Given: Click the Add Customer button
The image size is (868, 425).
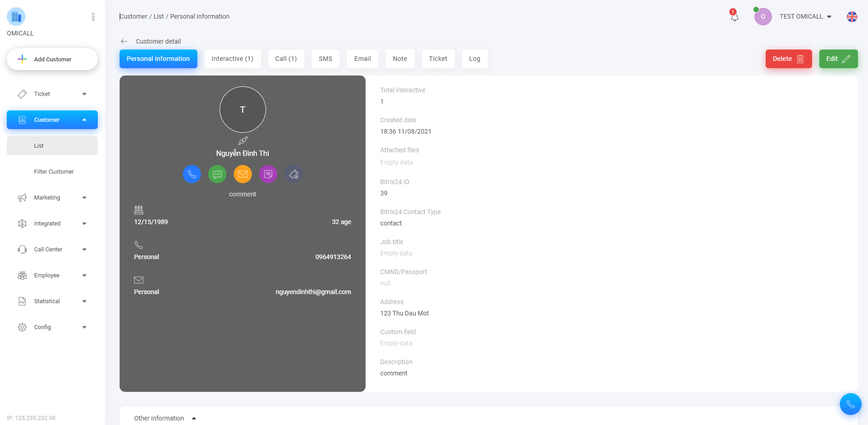Looking at the screenshot, I should [52, 60].
